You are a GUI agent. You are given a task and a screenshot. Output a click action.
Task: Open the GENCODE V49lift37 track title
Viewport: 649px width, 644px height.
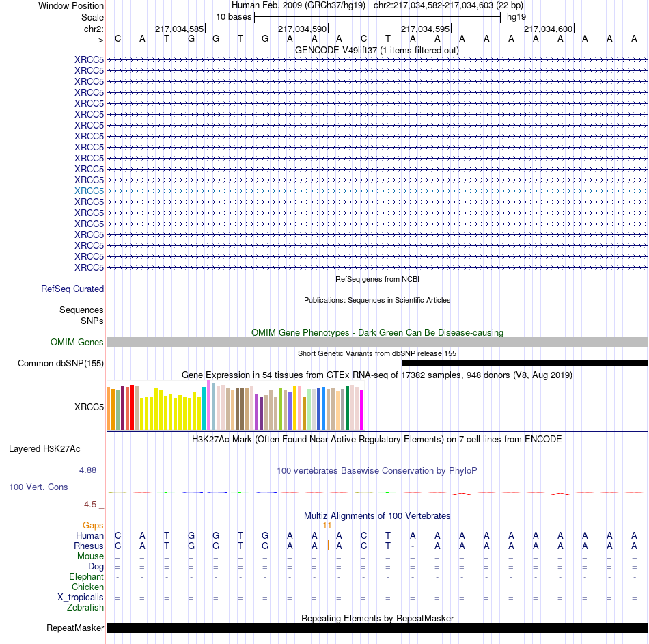coord(377,50)
